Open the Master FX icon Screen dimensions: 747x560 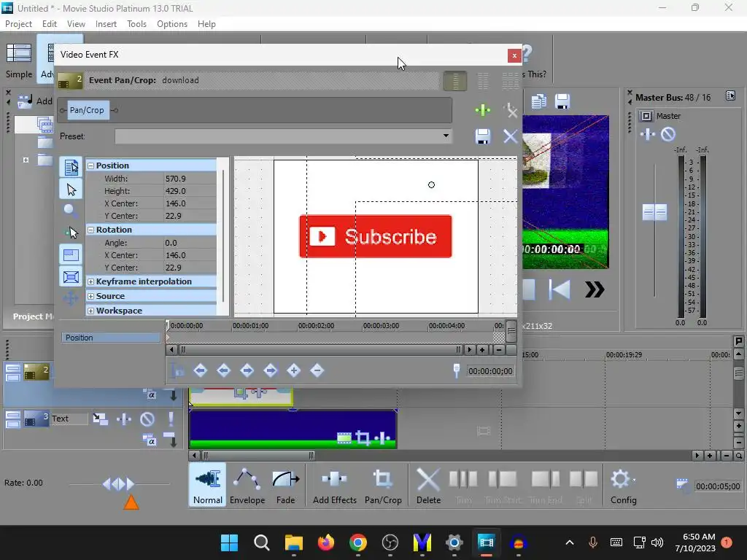point(648,134)
